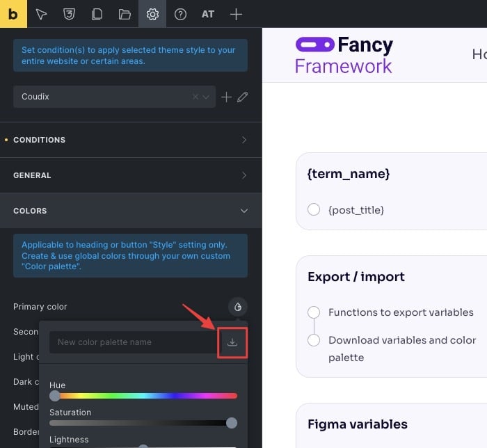Click the Primary color label

(x=40, y=307)
